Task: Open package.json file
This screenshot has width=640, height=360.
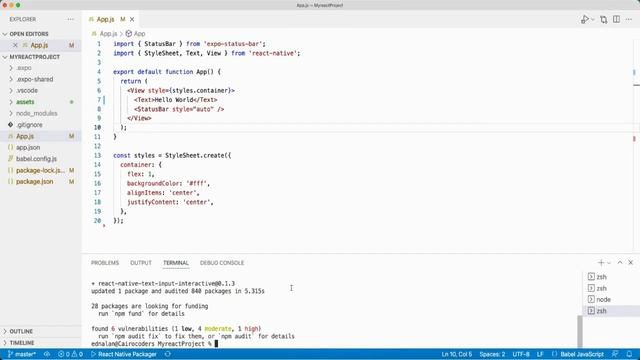Action: (x=35, y=182)
